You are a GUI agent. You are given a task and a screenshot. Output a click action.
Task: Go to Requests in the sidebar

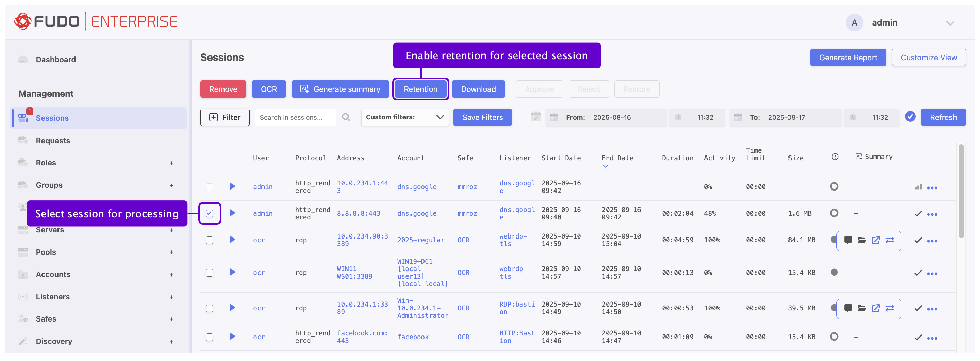tap(53, 141)
